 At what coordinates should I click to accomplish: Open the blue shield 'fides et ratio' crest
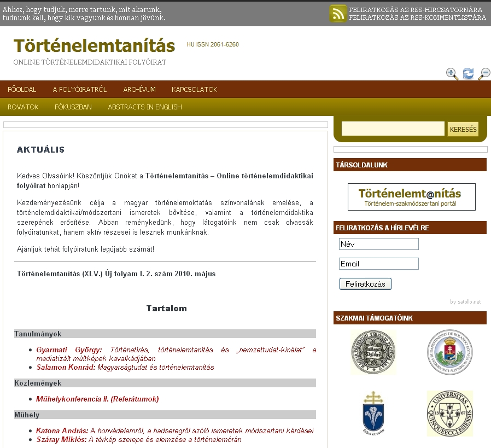(x=373, y=413)
